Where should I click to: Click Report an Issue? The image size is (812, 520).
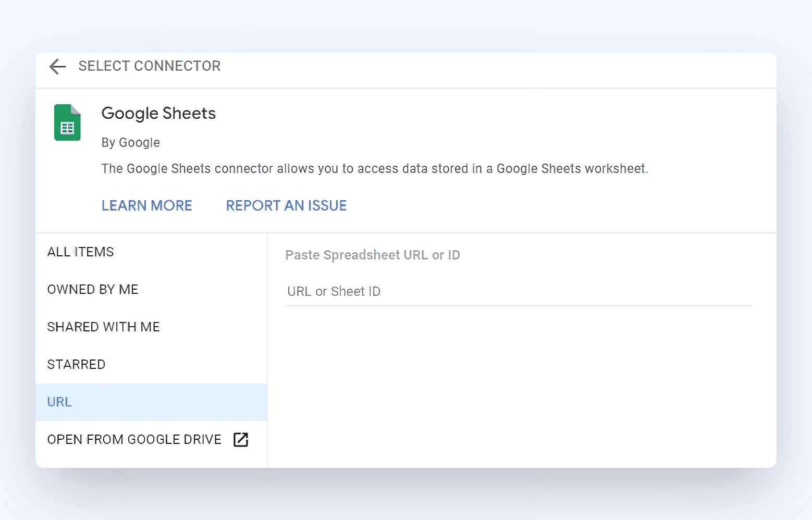286,205
